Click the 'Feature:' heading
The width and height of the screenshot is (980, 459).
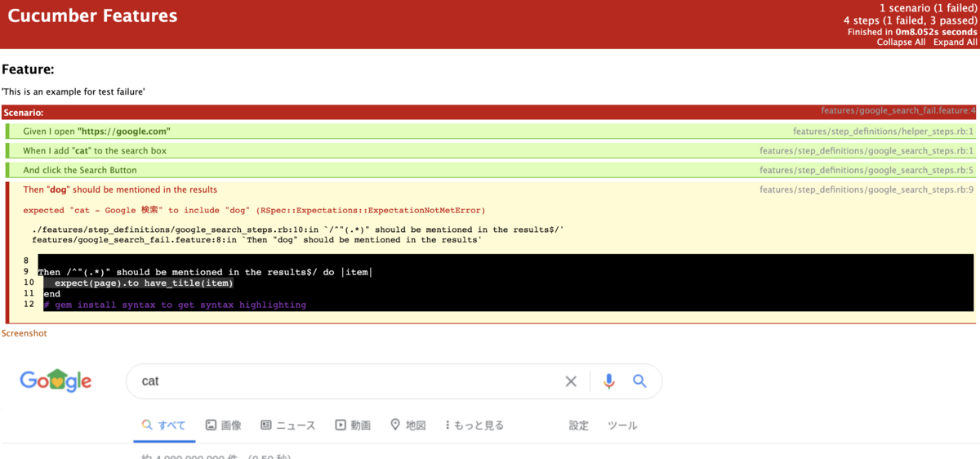(28, 70)
